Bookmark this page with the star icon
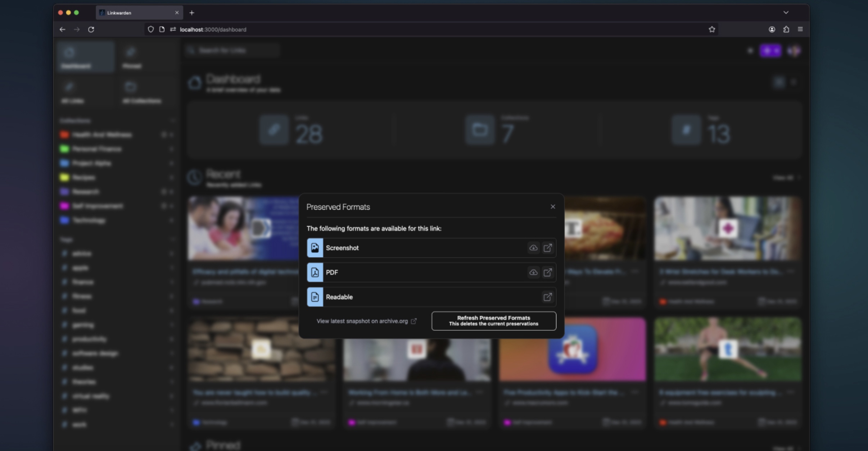This screenshot has height=451, width=868. point(712,29)
